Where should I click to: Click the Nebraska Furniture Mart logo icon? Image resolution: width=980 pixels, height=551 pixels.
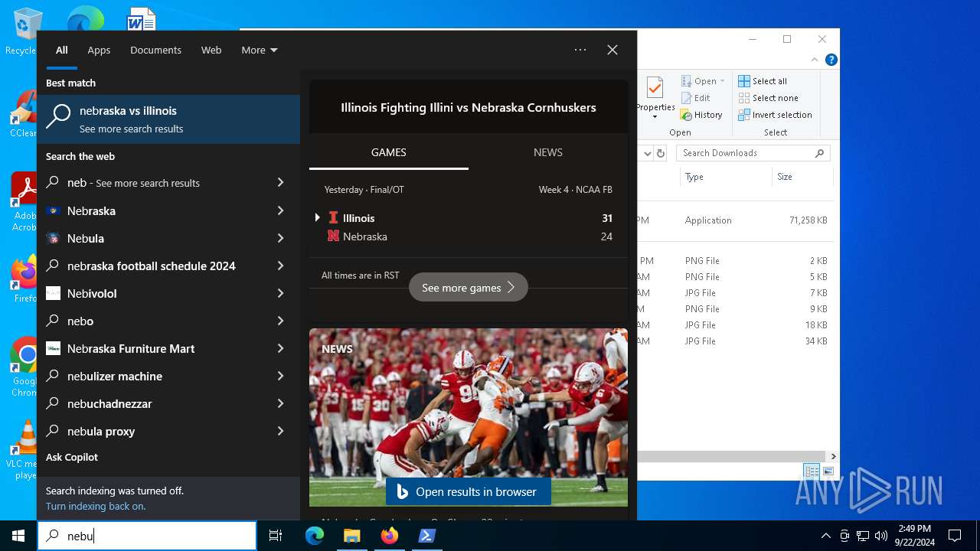(x=53, y=348)
